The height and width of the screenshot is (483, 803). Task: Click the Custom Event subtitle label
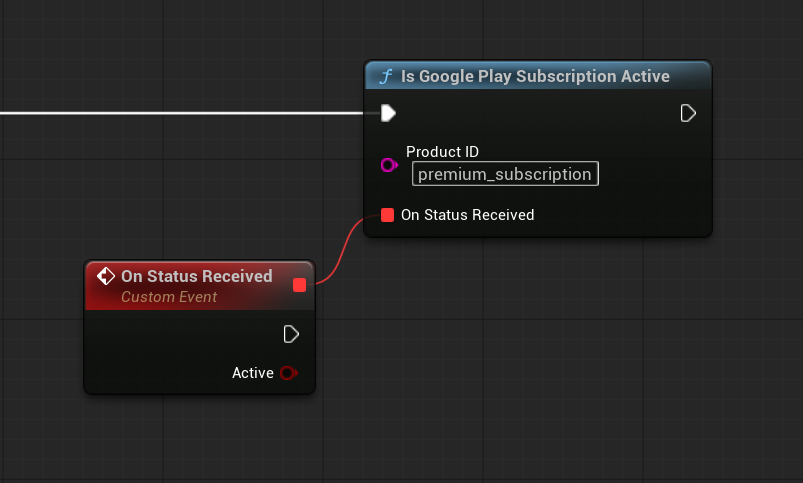tap(169, 297)
